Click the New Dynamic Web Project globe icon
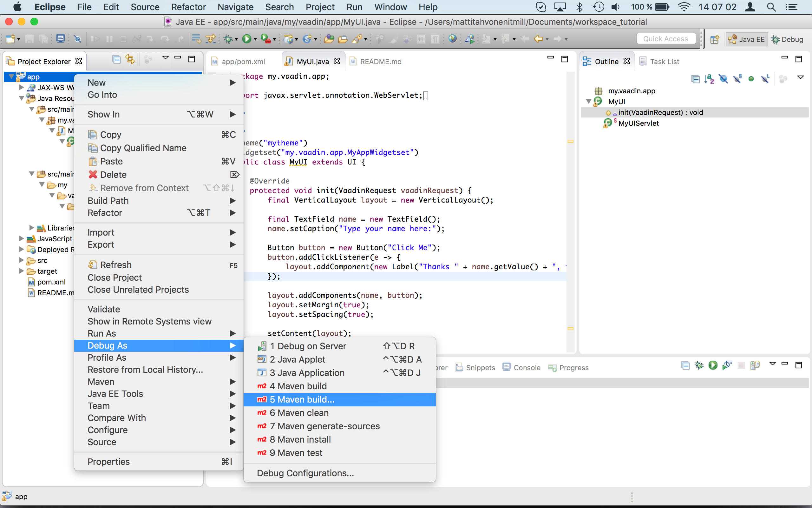Screen dimensions: 812x508 point(288,39)
